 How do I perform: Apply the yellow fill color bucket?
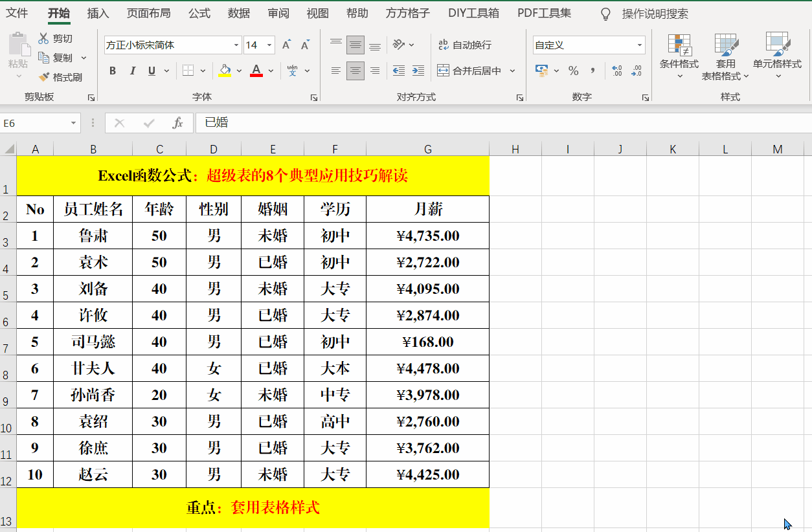click(x=225, y=71)
